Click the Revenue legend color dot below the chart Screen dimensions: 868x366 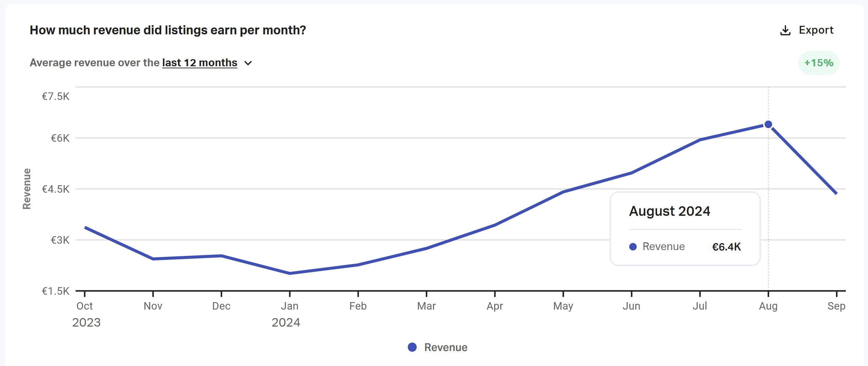tap(412, 347)
